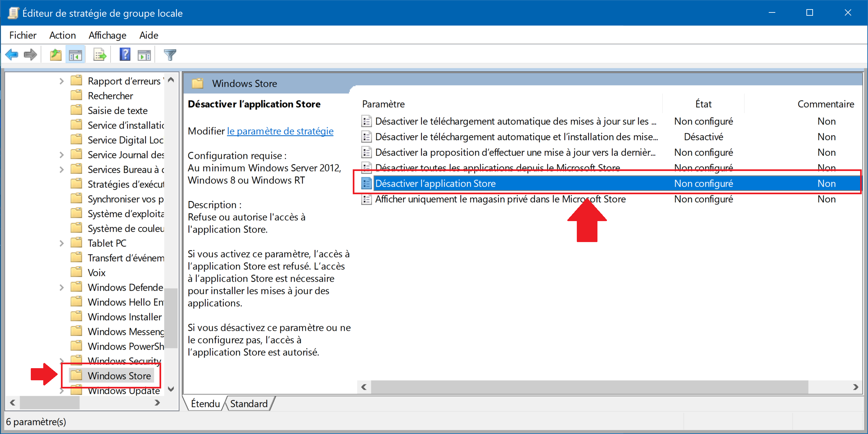The width and height of the screenshot is (868, 434).
Task: Click the Up one level folder icon
Action: [56, 55]
